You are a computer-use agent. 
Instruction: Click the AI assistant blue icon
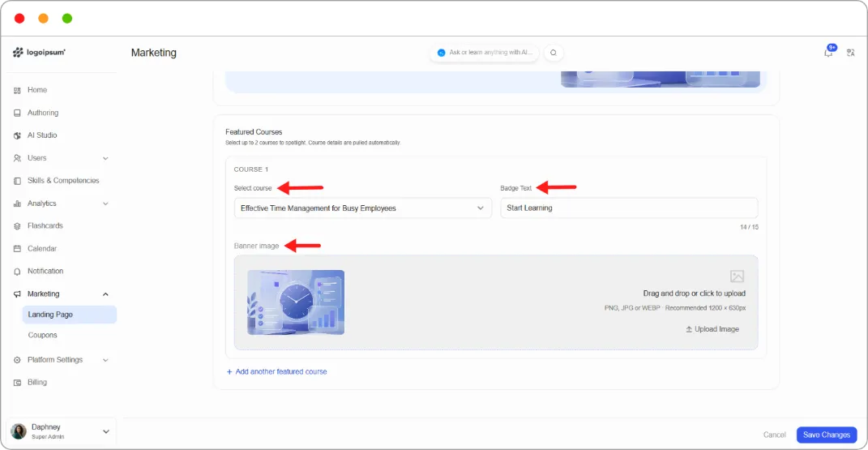click(x=441, y=53)
